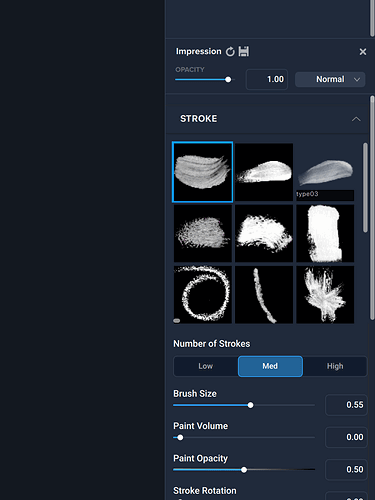Select the first layered brush stroke thumbnail

tap(202, 172)
